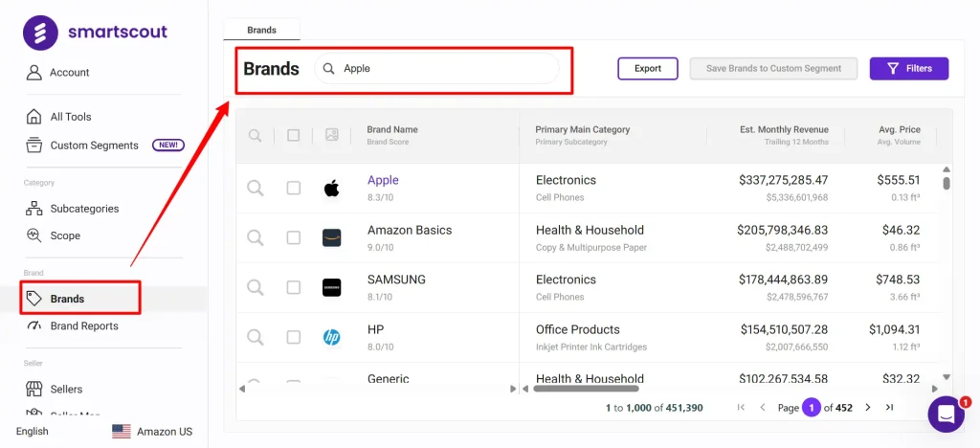Click the NEW! badge on Custom Segments
Screen dimensions: 980x448
168,145
